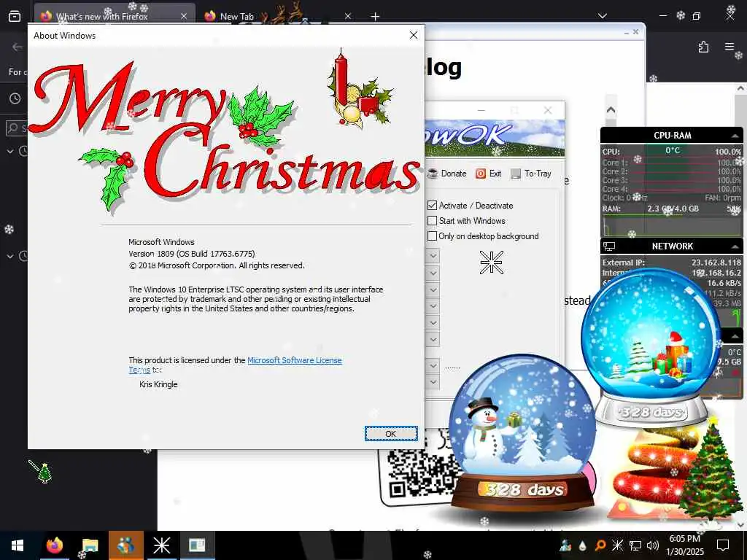Click OK in the About Windows dialog
The width and height of the screenshot is (747, 560).
click(391, 434)
